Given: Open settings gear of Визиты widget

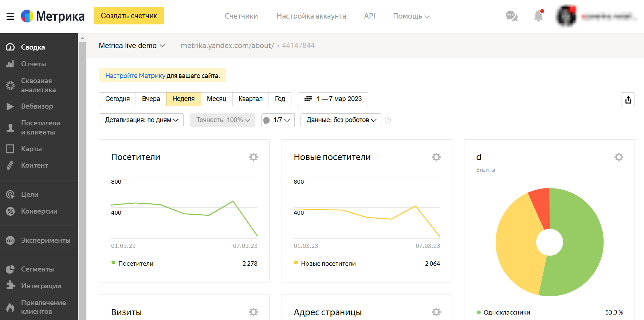Looking at the screenshot, I should (x=254, y=312).
